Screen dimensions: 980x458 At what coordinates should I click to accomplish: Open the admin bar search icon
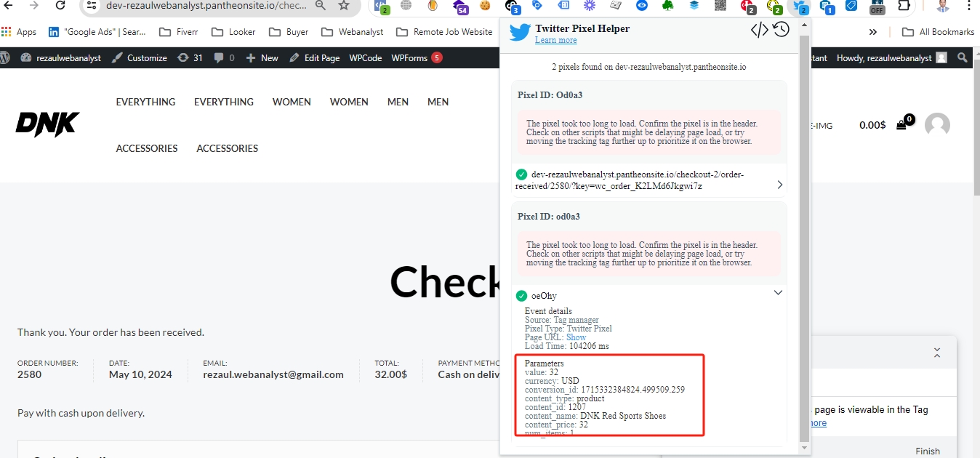click(963, 57)
